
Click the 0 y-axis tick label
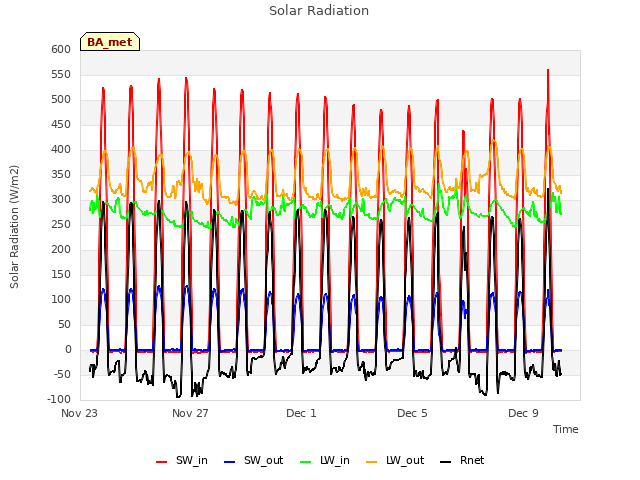(x=68, y=349)
